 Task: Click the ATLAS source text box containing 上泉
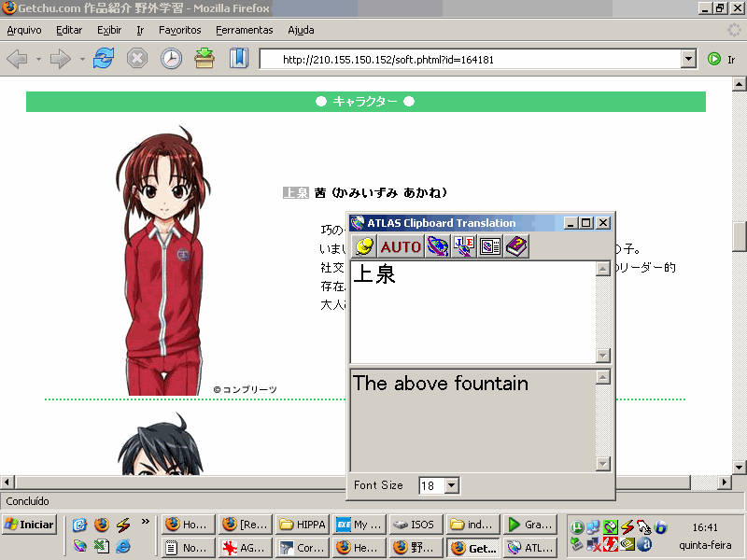coord(473,313)
